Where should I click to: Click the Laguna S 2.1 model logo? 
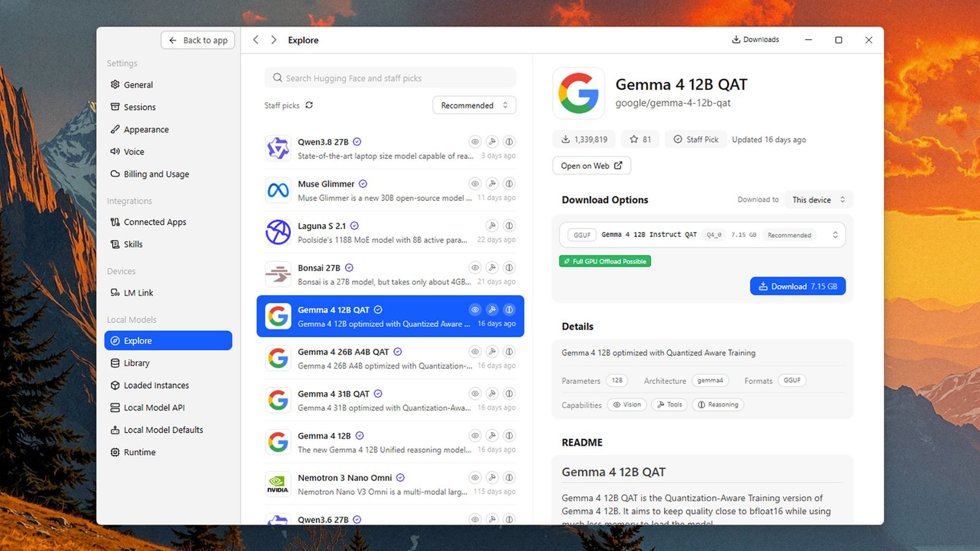click(x=278, y=233)
